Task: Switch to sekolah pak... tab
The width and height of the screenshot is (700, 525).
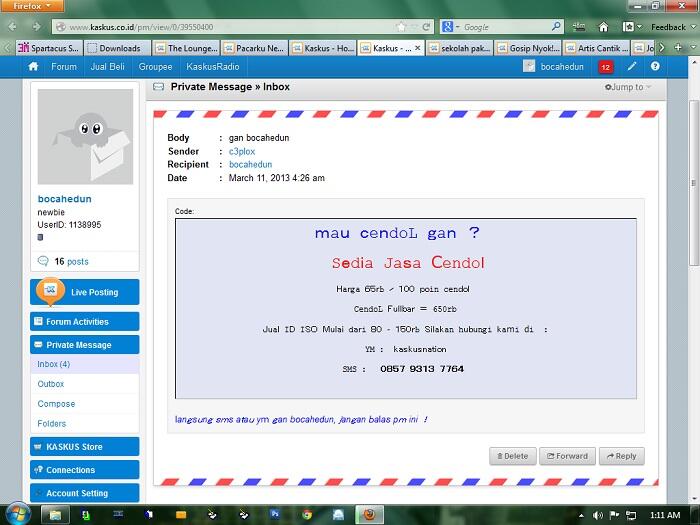Action: (459, 48)
